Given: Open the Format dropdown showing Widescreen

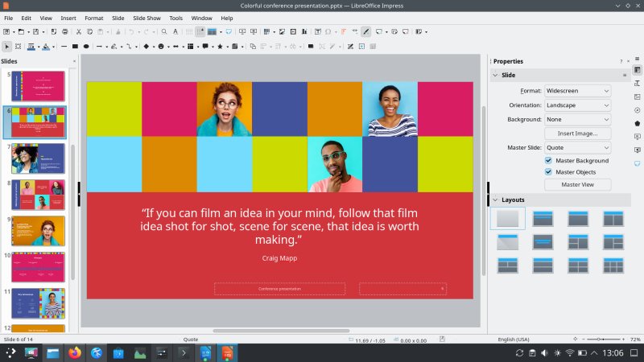Looking at the screenshot, I should (577, 91).
